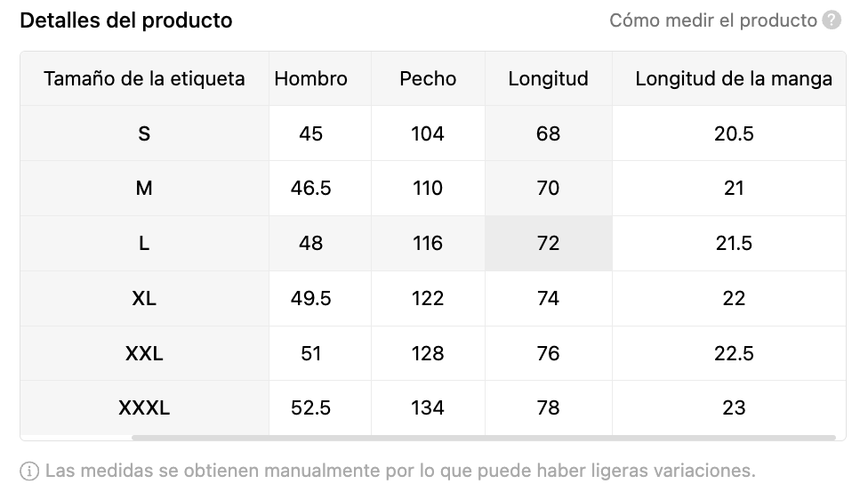Select the size M row label
This screenshot has height=500, width=868.
point(144,188)
